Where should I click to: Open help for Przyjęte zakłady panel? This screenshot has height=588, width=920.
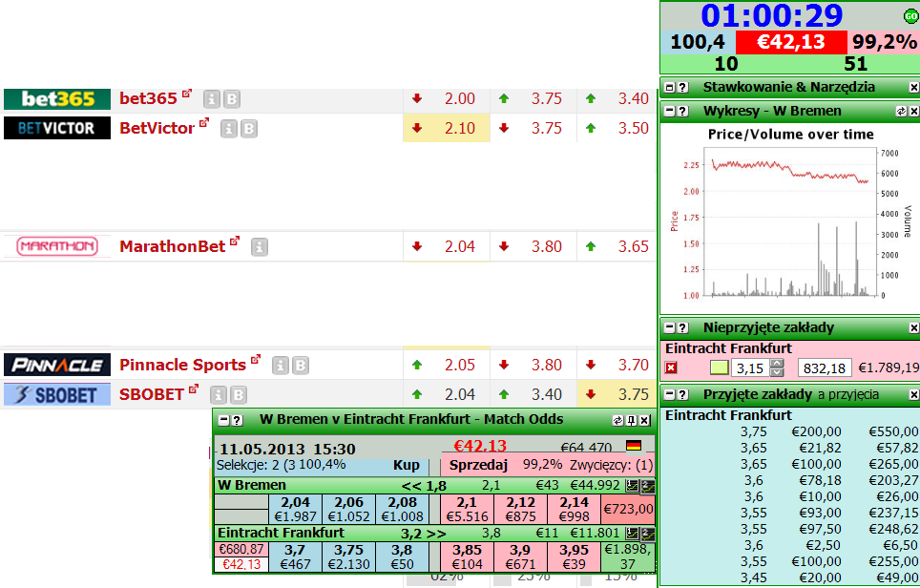[682, 394]
